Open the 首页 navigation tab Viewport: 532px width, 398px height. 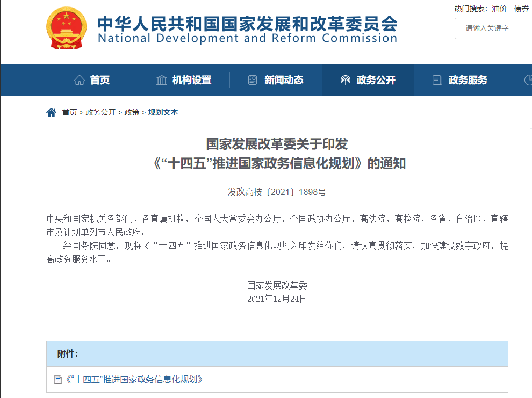coord(92,80)
